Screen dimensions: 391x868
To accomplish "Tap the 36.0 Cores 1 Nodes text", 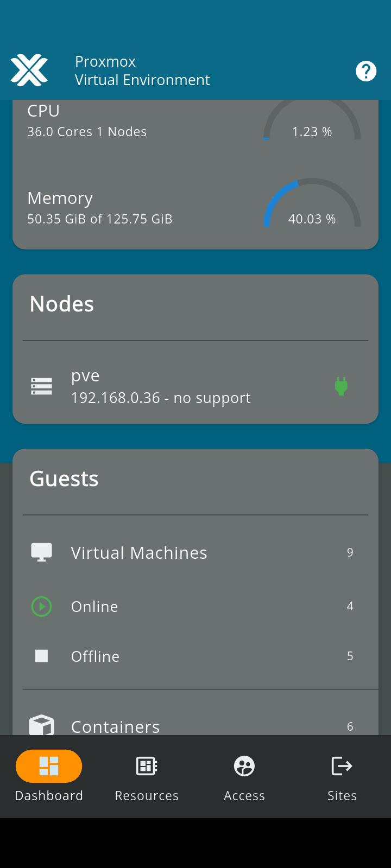I will point(87,132).
